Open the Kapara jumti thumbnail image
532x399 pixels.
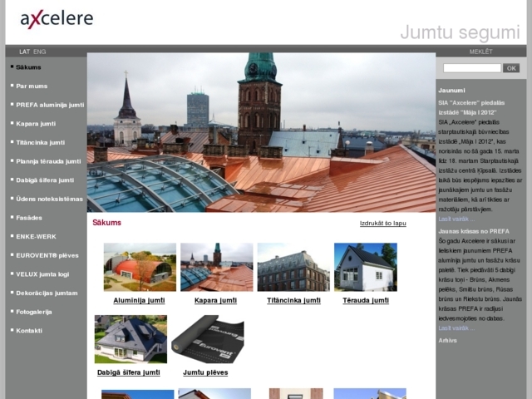[x=216, y=267]
